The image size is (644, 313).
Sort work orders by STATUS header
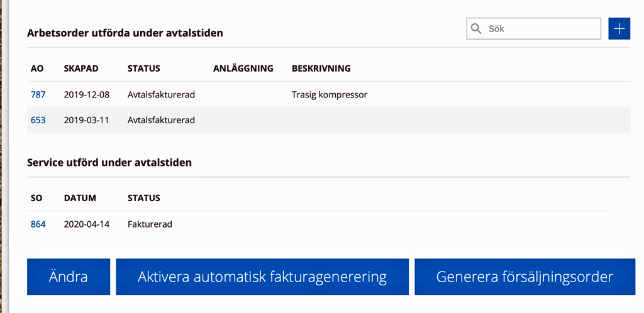pos(144,69)
